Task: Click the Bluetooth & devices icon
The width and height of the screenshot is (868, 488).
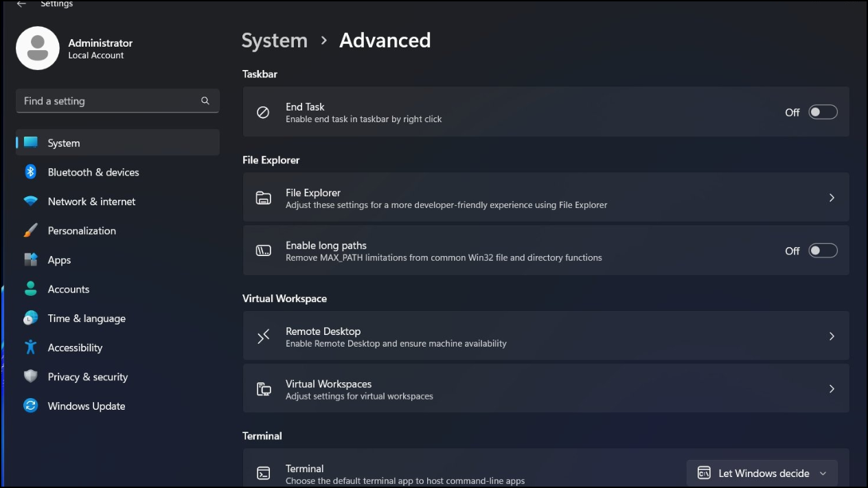Action: (31, 172)
